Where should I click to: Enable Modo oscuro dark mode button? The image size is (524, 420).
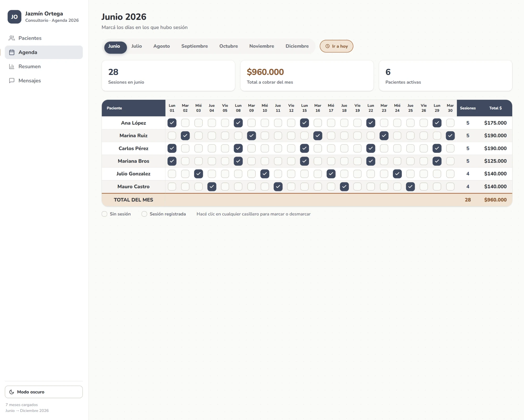44,392
